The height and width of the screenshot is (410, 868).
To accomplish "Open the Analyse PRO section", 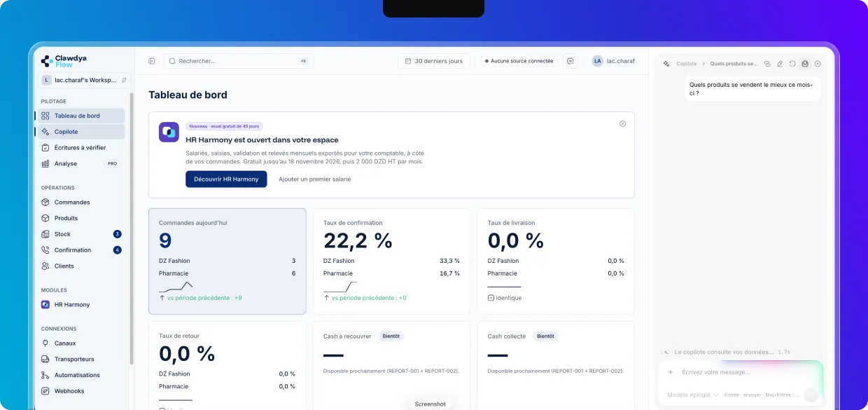I will [81, 163].
